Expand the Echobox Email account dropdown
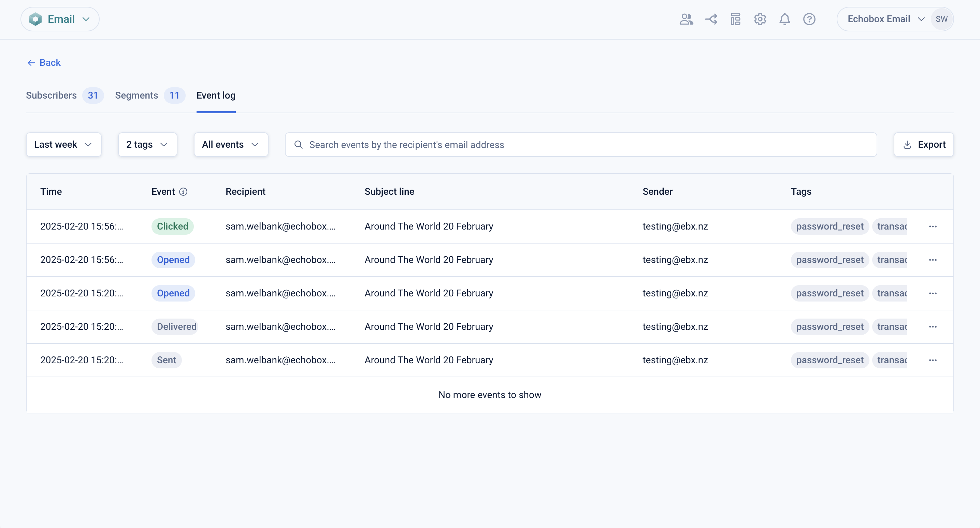 click(885, 19)
